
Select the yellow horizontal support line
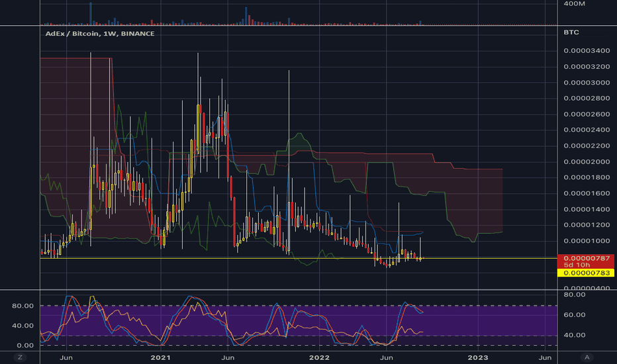(299, 258)
